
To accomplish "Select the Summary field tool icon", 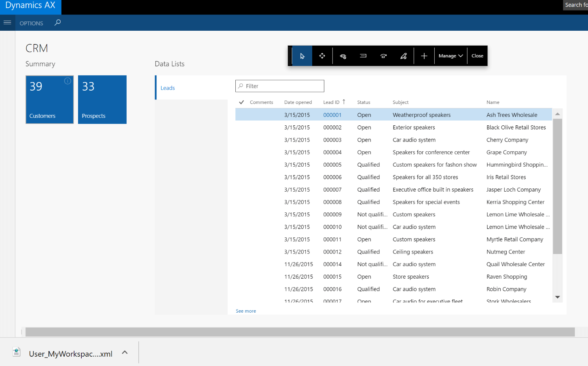I will [x=363, y=56].
